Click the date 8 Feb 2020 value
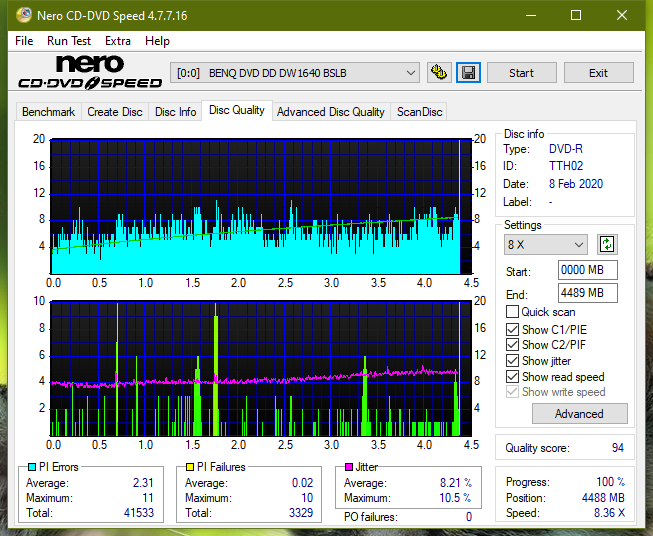 point(576,184)
